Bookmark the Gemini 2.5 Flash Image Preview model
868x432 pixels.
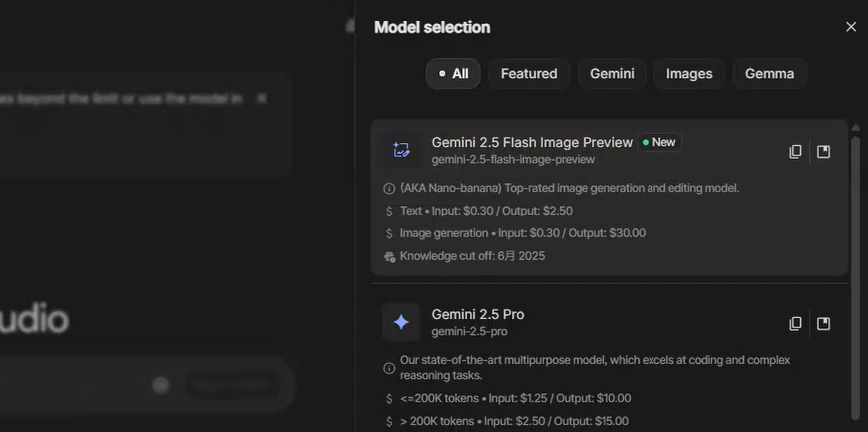[x=824, y=152]
